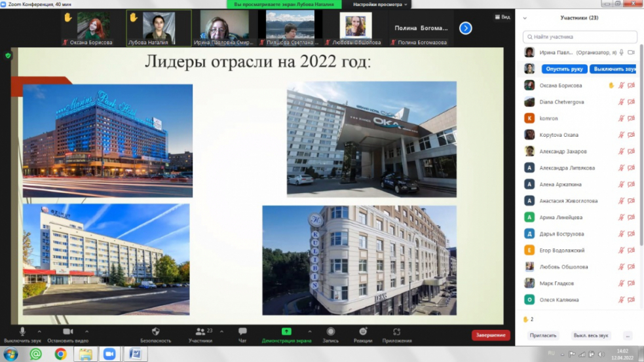Click red Завершение button

coord(491,335)
